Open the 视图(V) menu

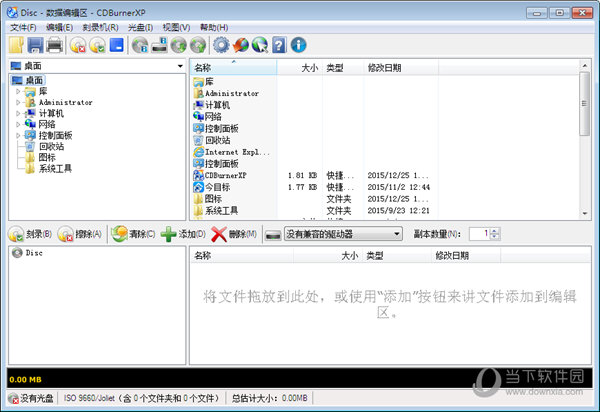176,28
